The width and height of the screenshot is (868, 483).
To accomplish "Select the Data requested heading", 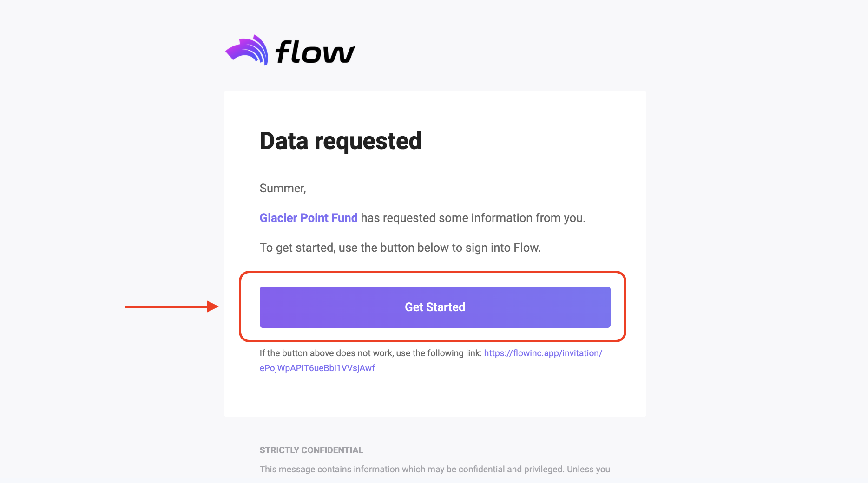I will (x=341, y=141).
